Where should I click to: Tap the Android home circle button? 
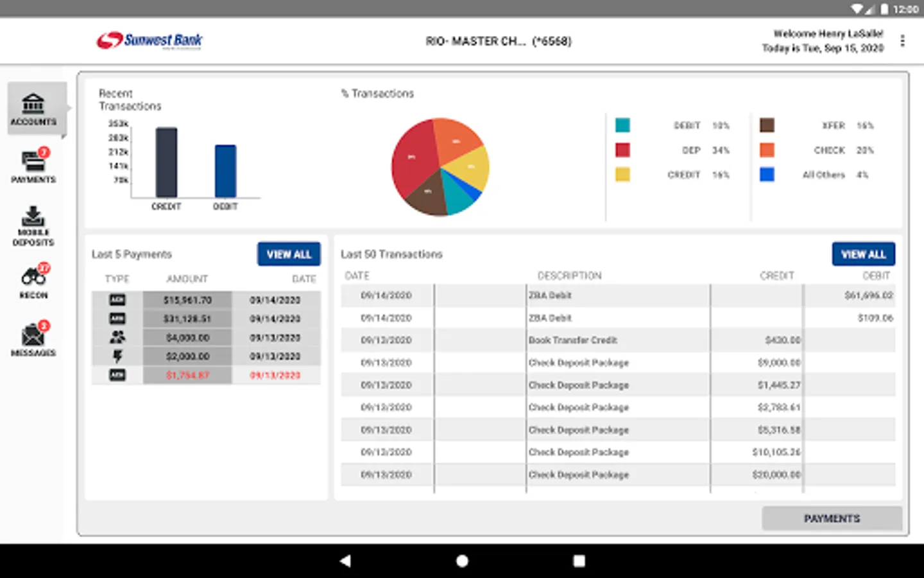coord(462,561)
